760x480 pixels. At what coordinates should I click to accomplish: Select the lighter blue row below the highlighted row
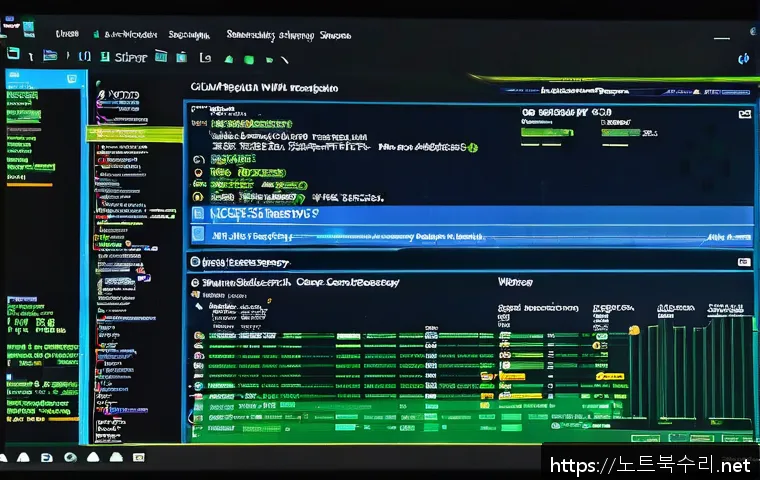pyautogui.click(x=472, y=235)
